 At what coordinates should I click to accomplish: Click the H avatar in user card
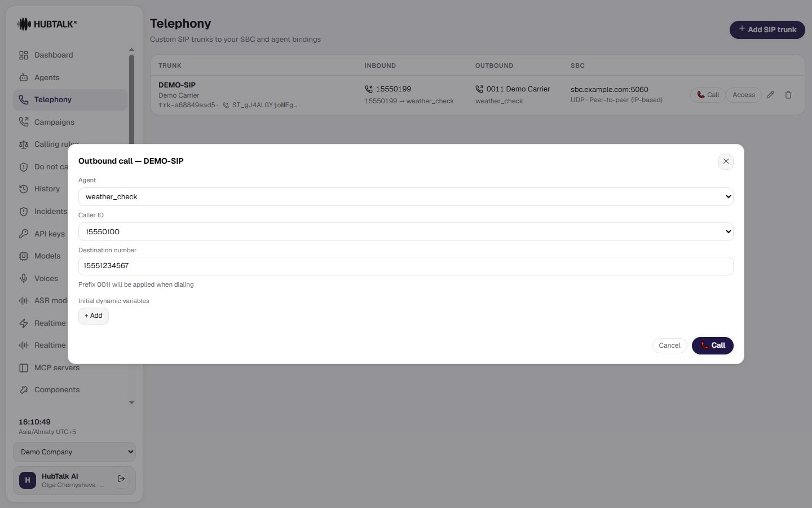[28, 480]
